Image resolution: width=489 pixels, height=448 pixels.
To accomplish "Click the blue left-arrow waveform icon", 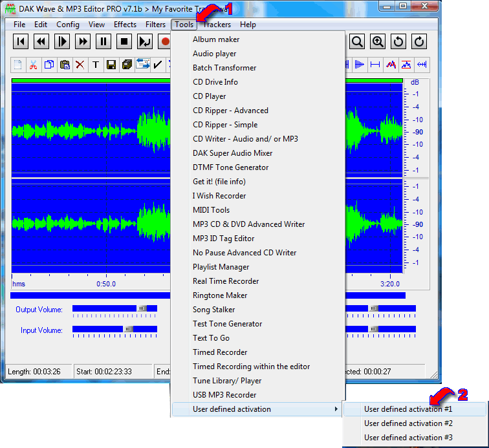I will tap(422, 65).
